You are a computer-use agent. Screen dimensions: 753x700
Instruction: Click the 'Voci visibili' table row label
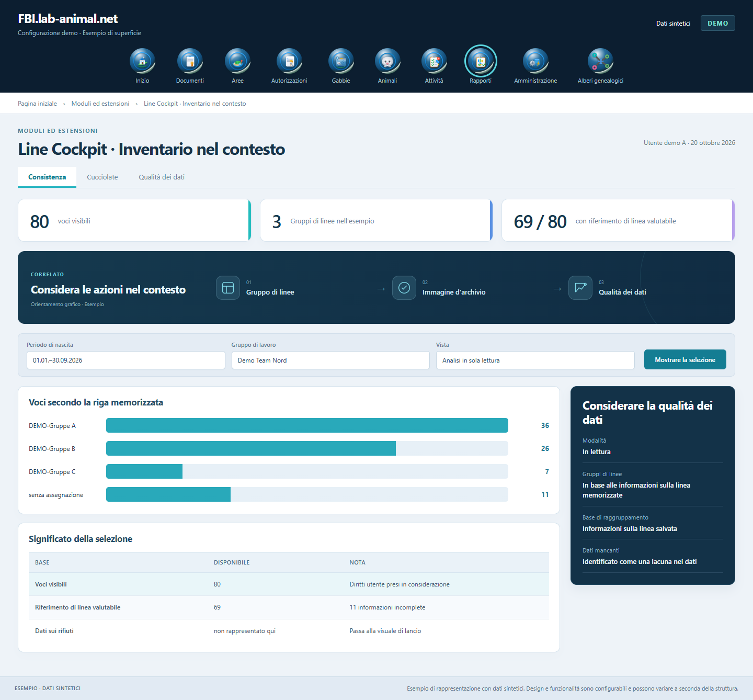coord(51,584)
